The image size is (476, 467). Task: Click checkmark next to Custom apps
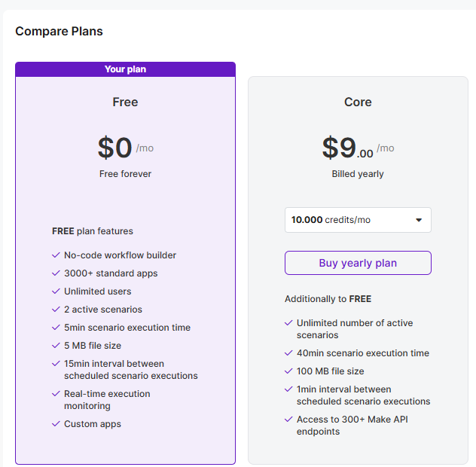click(x=56, y=424)
